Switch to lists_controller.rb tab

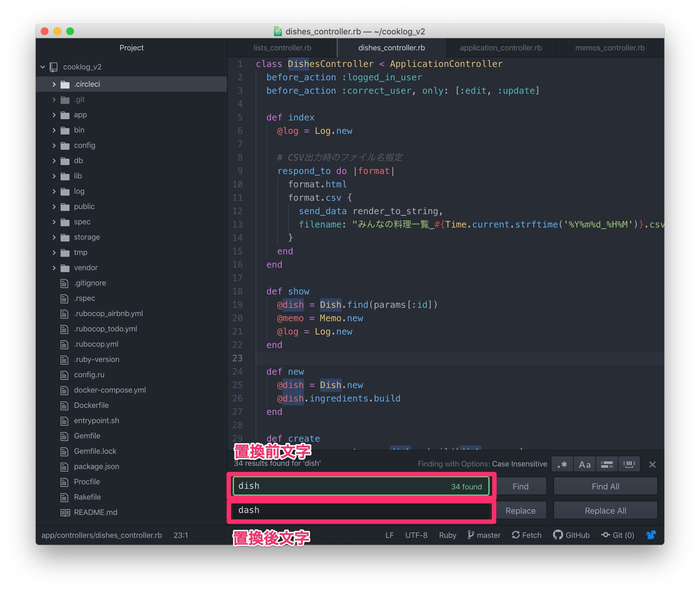282,48
